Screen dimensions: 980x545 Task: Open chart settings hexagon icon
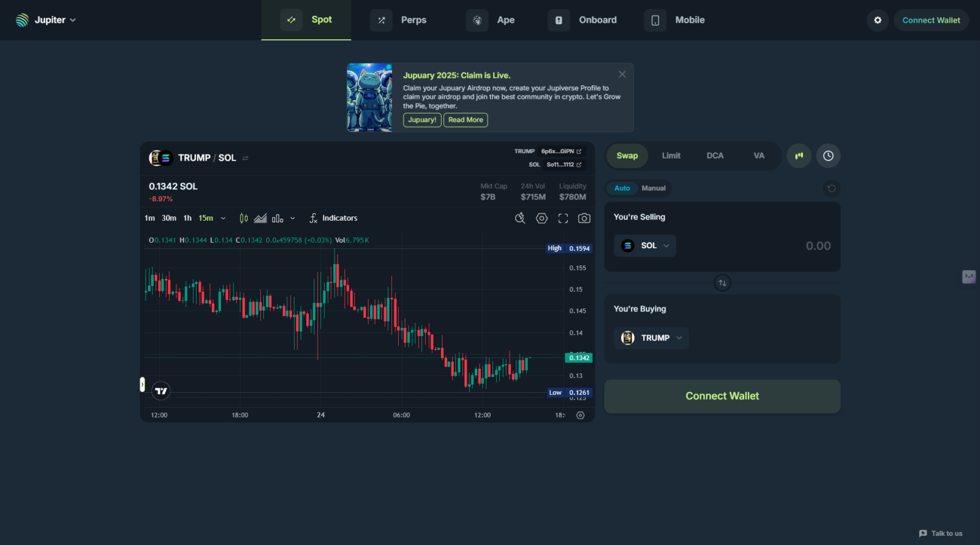[541, 218]
